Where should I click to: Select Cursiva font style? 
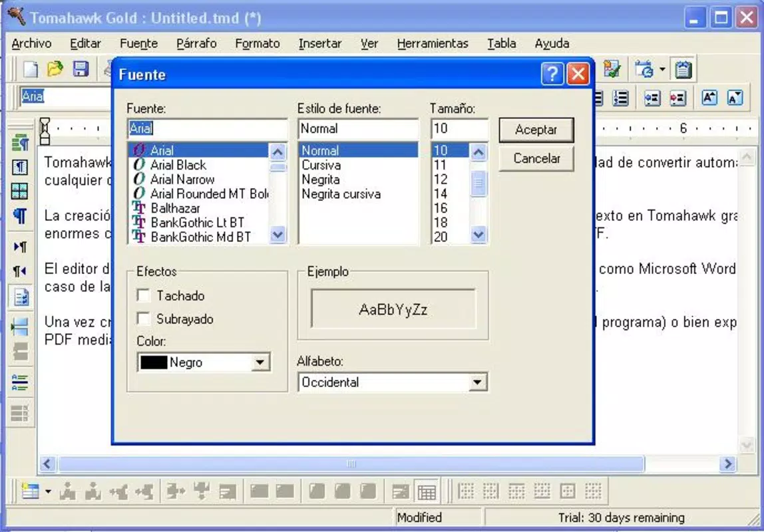[321, 165]
